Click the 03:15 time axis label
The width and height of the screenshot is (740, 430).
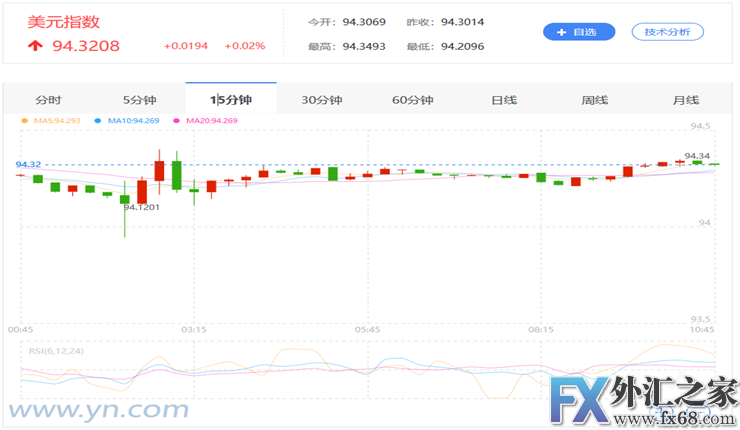pos(194,329)
